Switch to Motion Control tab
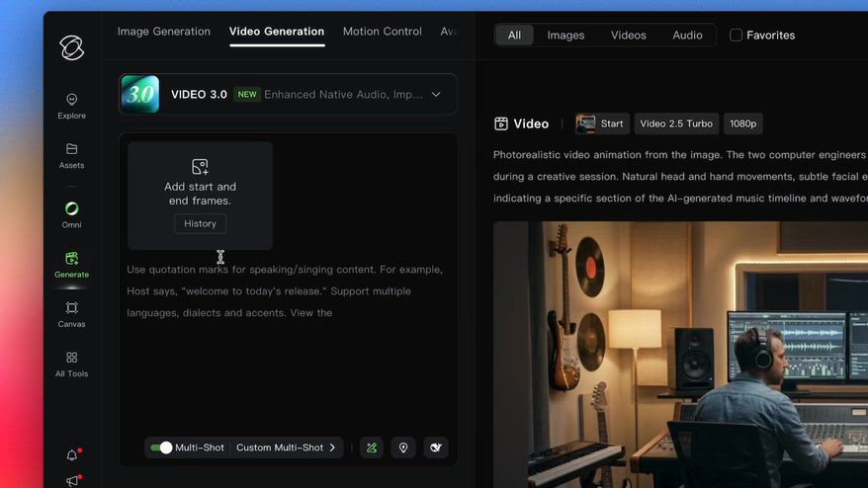This screenshot has width=868, height=488. coord(382,32)
